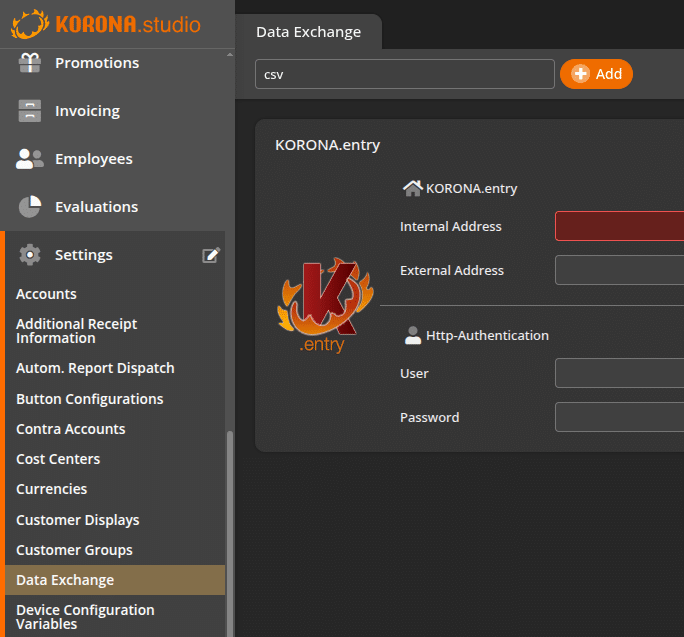Focus the csv text field

pos(404,74)
